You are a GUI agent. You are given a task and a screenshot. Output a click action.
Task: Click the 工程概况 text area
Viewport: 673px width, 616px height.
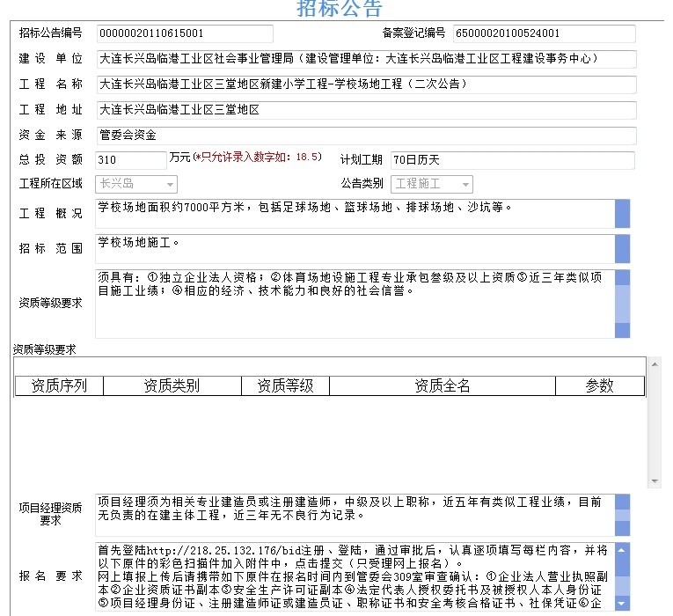[355, 213]
